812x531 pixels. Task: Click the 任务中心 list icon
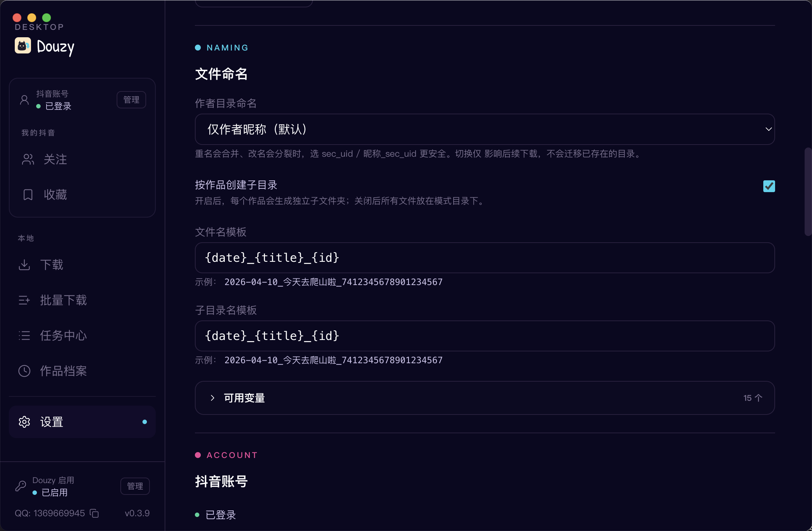coord(24,336)
